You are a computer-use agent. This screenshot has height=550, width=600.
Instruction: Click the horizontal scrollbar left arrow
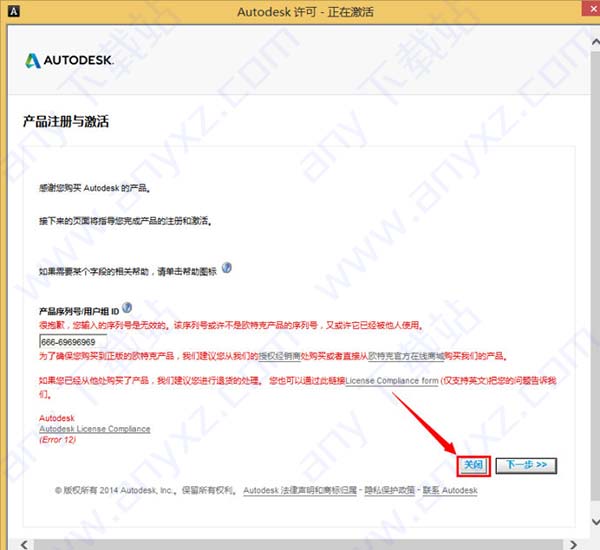point(24,544)
